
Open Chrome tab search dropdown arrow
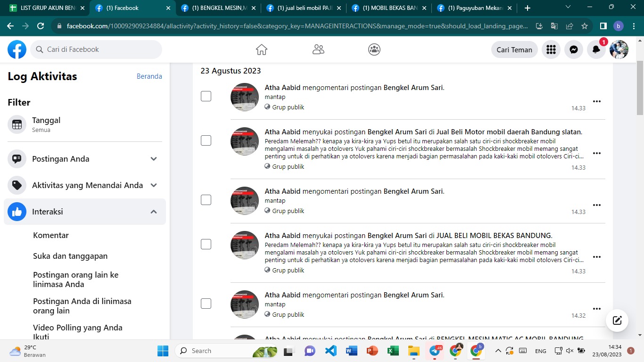[568, 7]
